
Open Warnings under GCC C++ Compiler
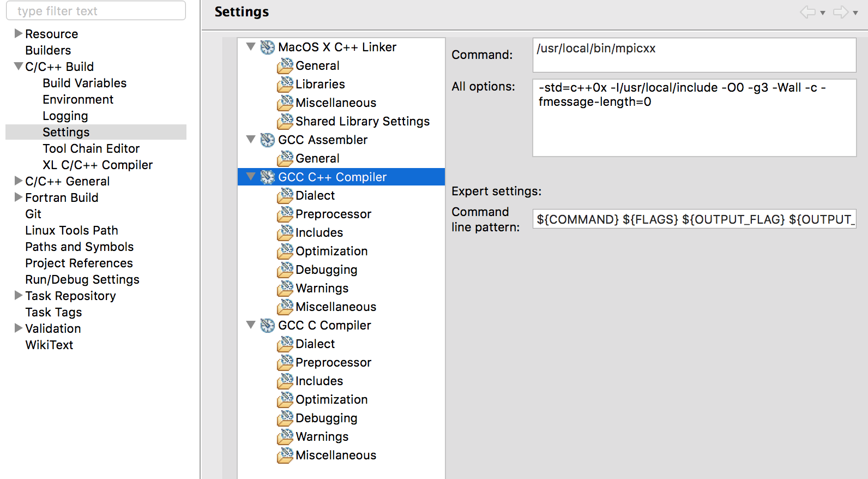(x=322, y=288)
